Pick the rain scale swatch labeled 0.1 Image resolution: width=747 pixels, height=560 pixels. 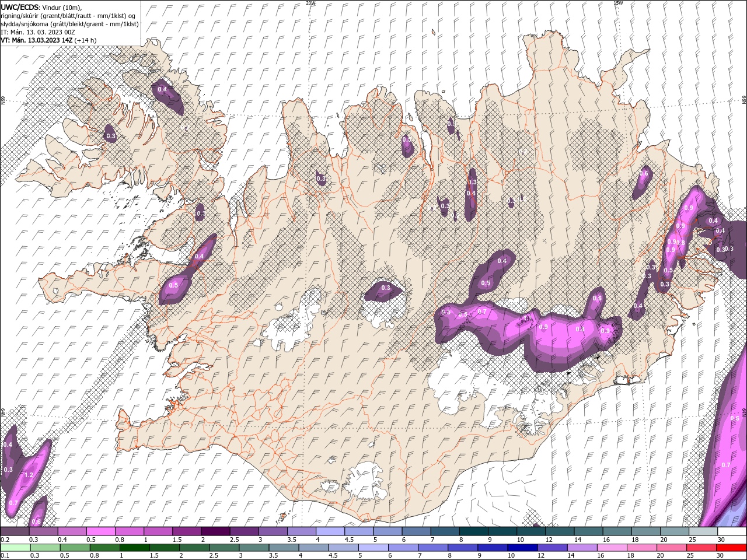[14, 548]
